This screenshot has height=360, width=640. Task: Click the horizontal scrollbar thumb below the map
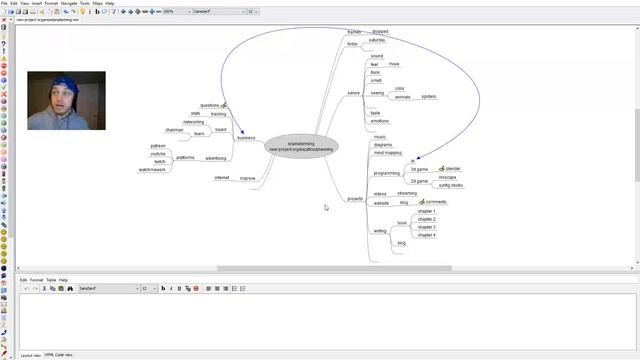tap(334, 268)
